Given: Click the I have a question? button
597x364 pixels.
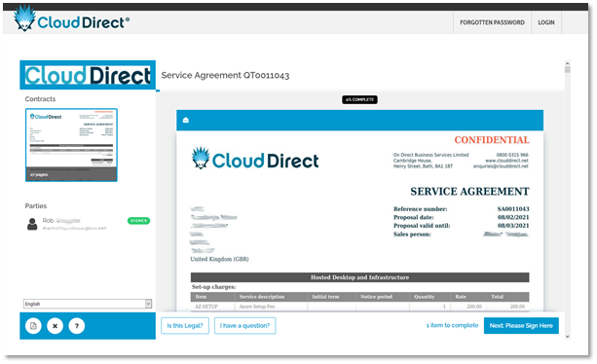Looking at the screenshot, I should (x=244, y=326).
